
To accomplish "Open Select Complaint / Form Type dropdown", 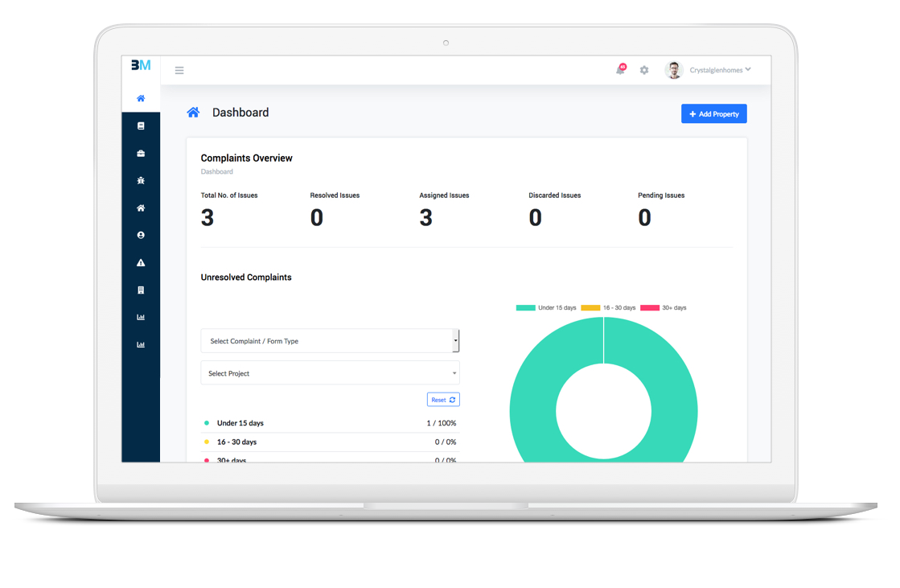I will tap(330, 341).
